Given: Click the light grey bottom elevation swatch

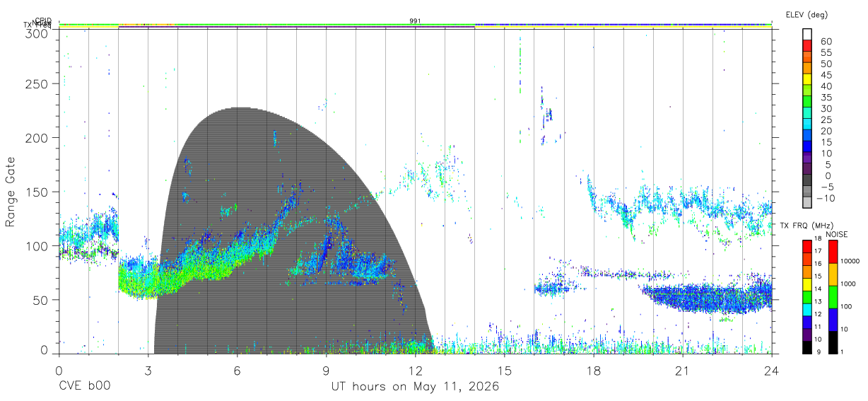Looking at the screenshot, I should pos(807,203).
